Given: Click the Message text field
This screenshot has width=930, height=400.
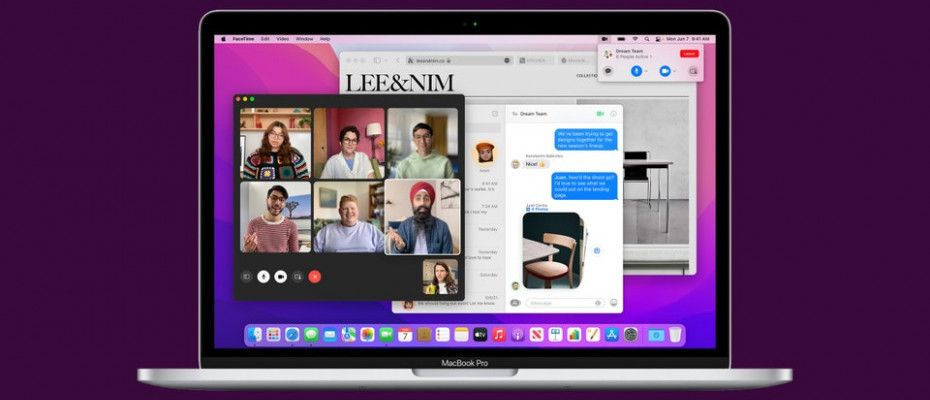Looking at the screenshot, I should 565,303.
